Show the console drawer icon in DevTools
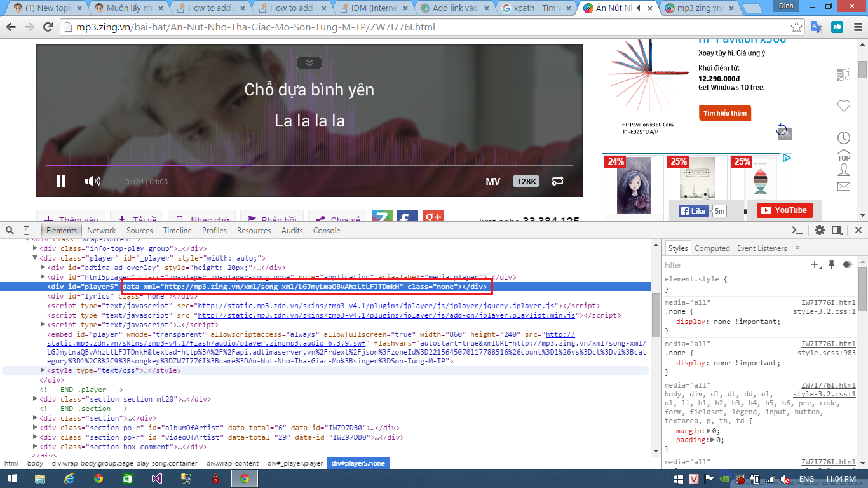 [797, 230]
